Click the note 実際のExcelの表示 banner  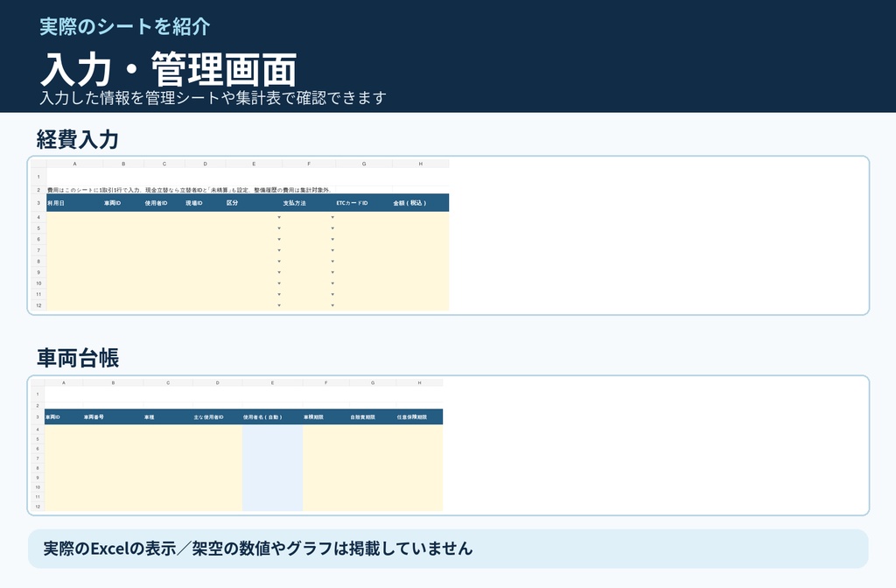click(x=448, y=549)
